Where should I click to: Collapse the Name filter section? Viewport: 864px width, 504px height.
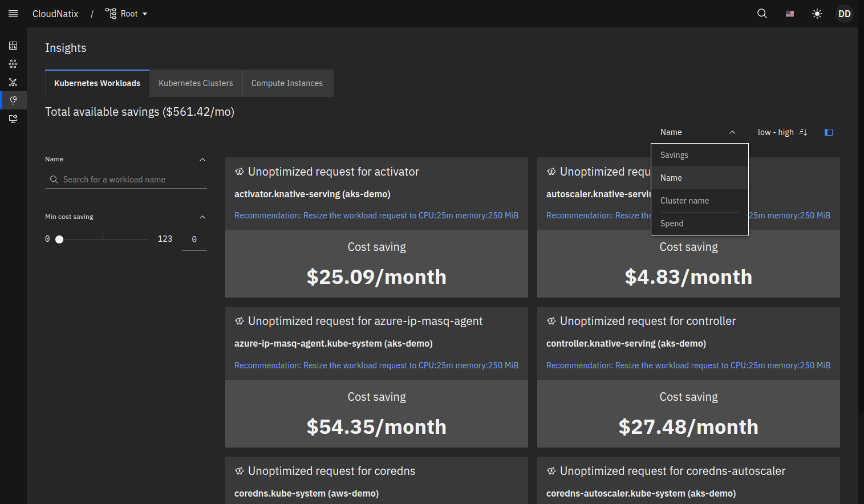click(x=202, y=160)
